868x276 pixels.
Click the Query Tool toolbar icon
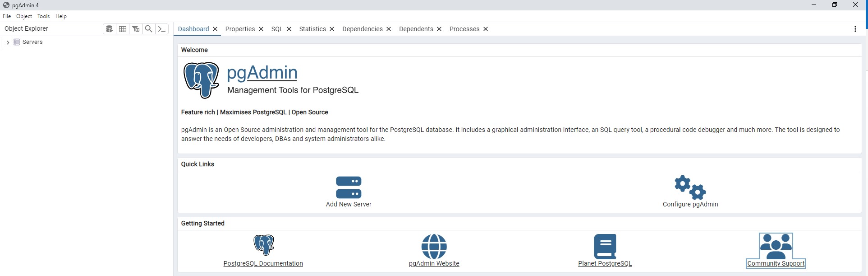click(x=109, y=29)
